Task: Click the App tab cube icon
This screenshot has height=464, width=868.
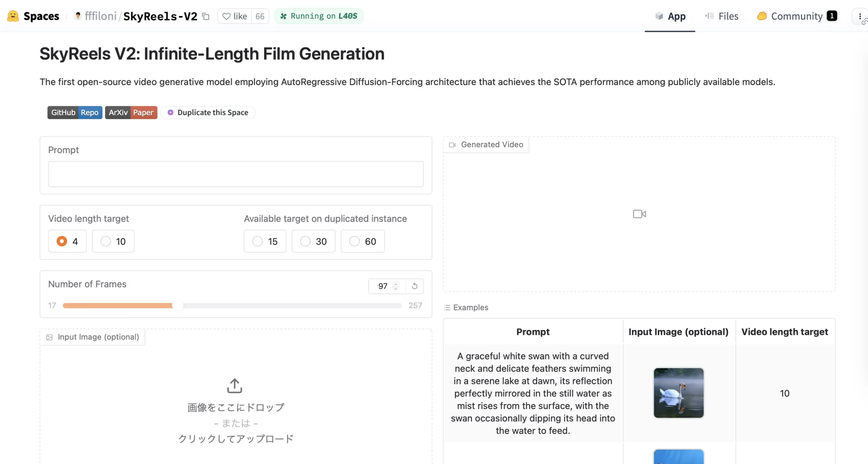Action: 659,16
